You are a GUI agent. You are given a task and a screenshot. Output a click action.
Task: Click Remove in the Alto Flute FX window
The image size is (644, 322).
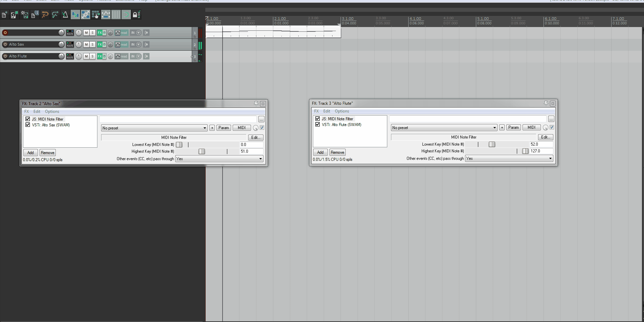(338, 152)
